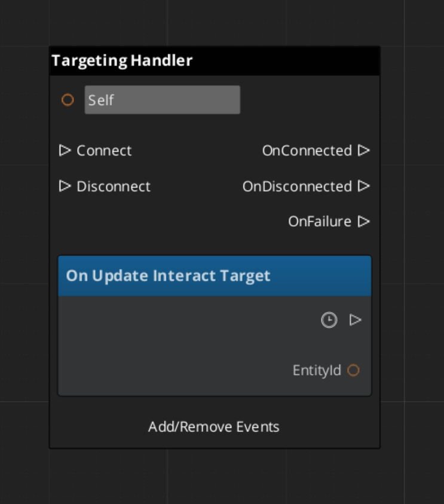
Task: Click the orange pin beside the Self field
Action: [x=68, y=100]
